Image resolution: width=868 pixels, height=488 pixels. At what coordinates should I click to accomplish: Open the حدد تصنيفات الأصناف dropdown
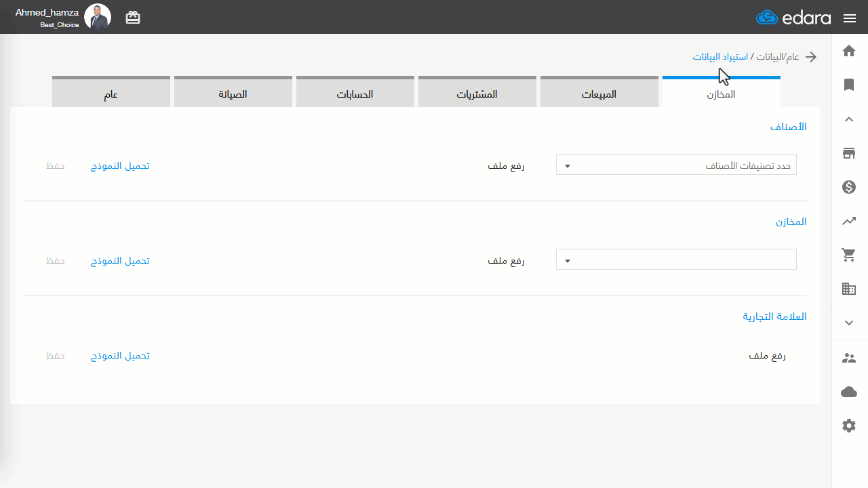click(676, 165)
